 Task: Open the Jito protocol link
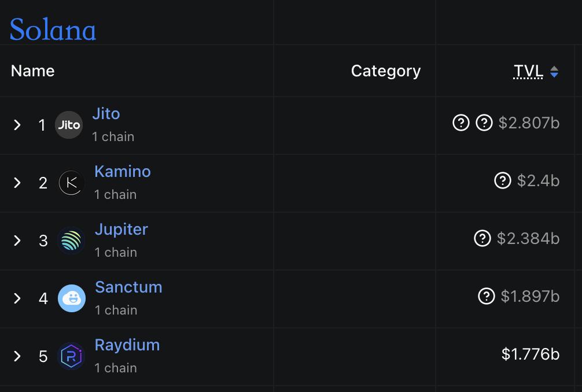coord(106,114)
